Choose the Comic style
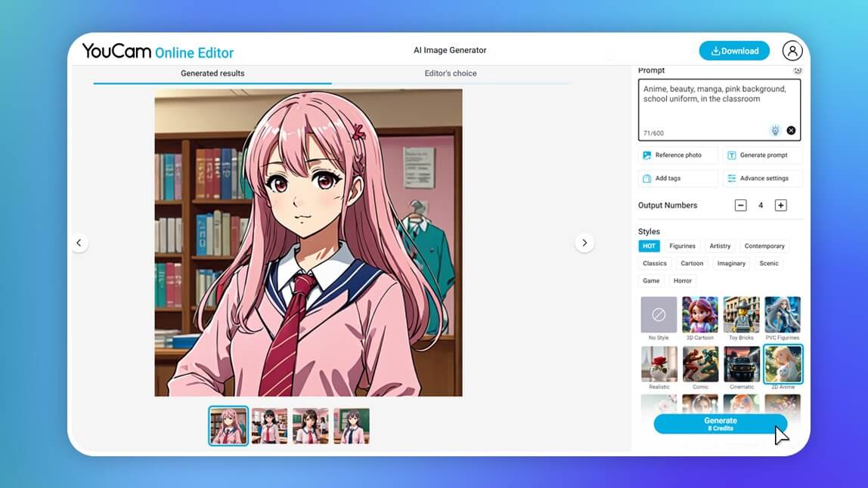This screenshot has height=488, width=868. (700, 364)
